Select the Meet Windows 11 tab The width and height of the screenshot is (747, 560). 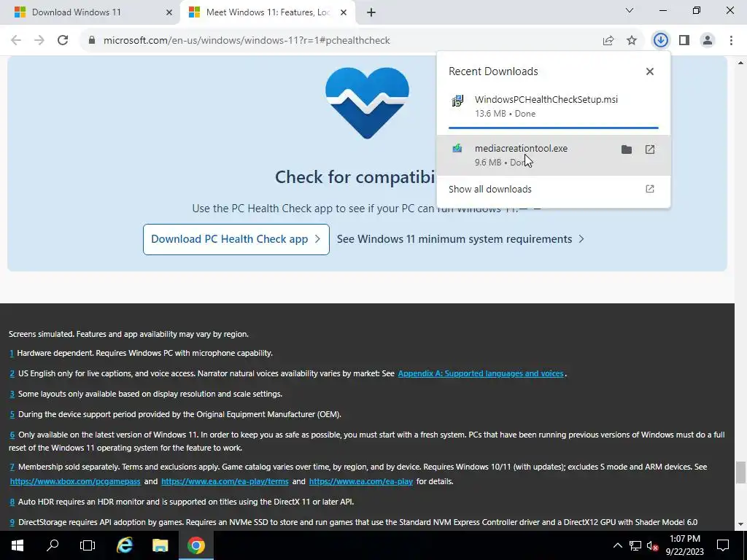click(x=268, y=12)
